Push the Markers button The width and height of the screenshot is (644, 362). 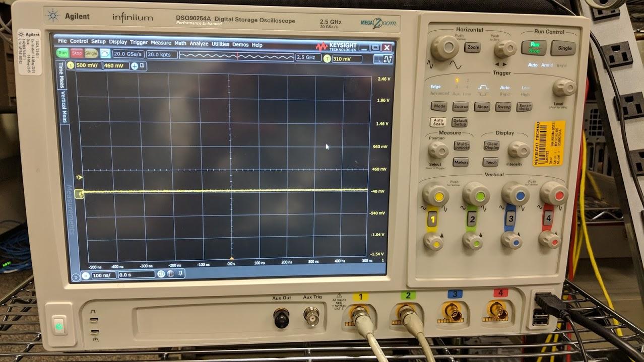pos(461,162)
